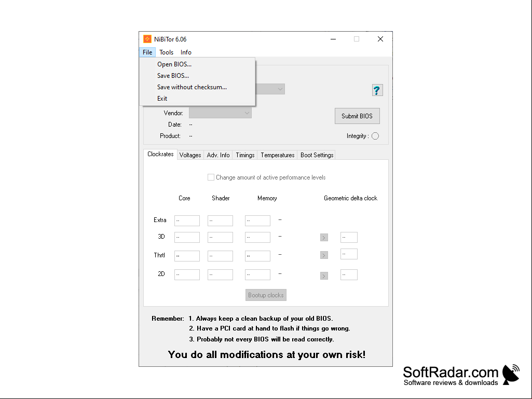Click 'You do all modifications at your own risk!' text
The image size is (532, 399).
[x=267, y=354]
